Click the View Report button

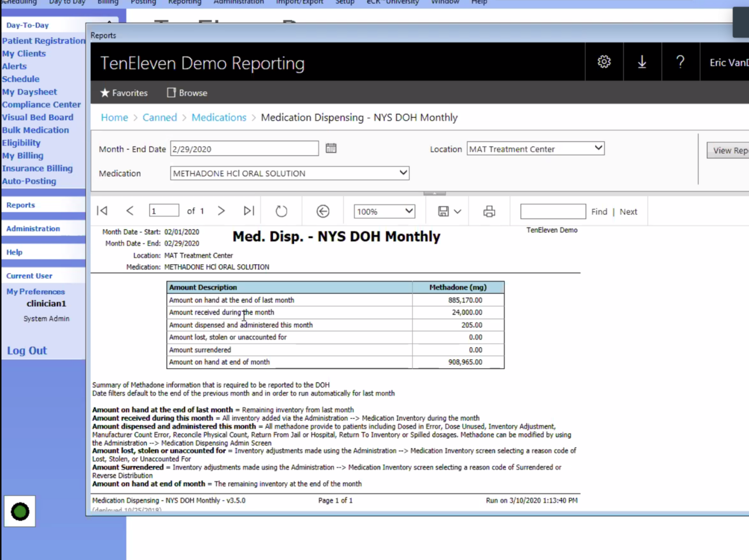point(728,150)
